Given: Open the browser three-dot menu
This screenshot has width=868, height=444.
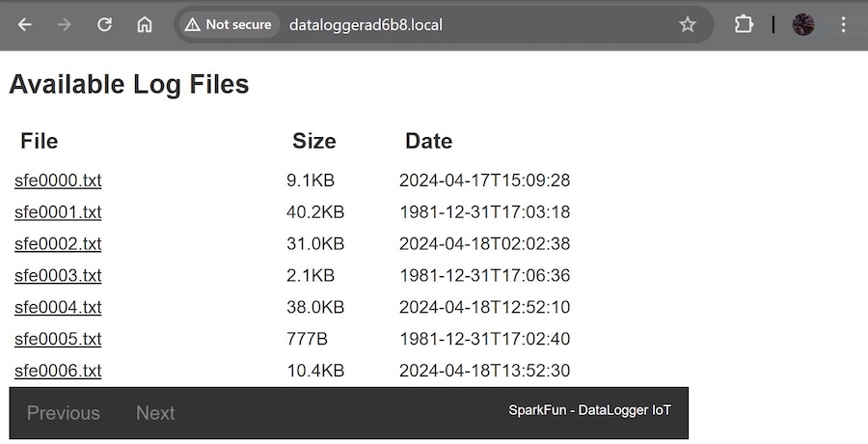Looking at the screenshot, I should click(843, 24).
